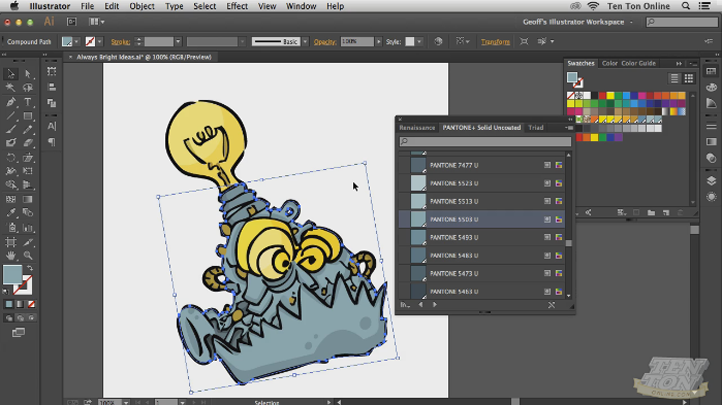Image resolution: width=722 pixels, height=405 pixels.
Task: Click the Transform link
Action: tap(495, 42)
